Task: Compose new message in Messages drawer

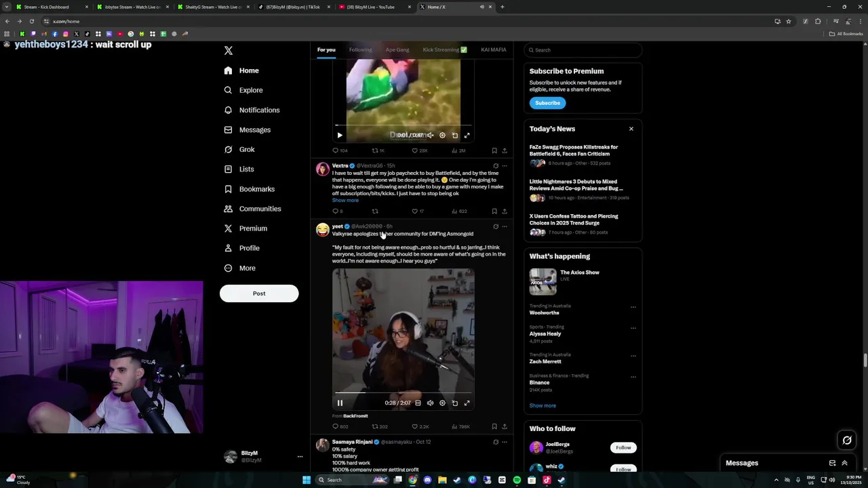Action: click(832, 463)
